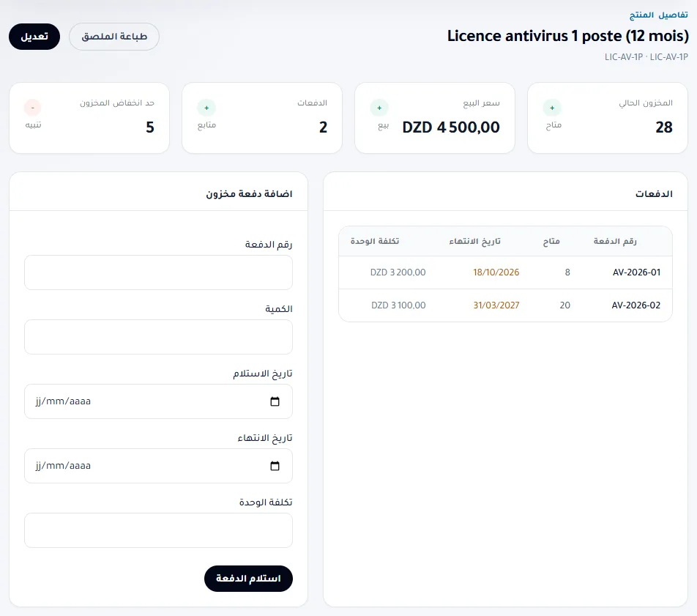Click current stock value 28
The height and width of the screenshot is (616, 697).
pyautogui.click(x=663, y=127)
